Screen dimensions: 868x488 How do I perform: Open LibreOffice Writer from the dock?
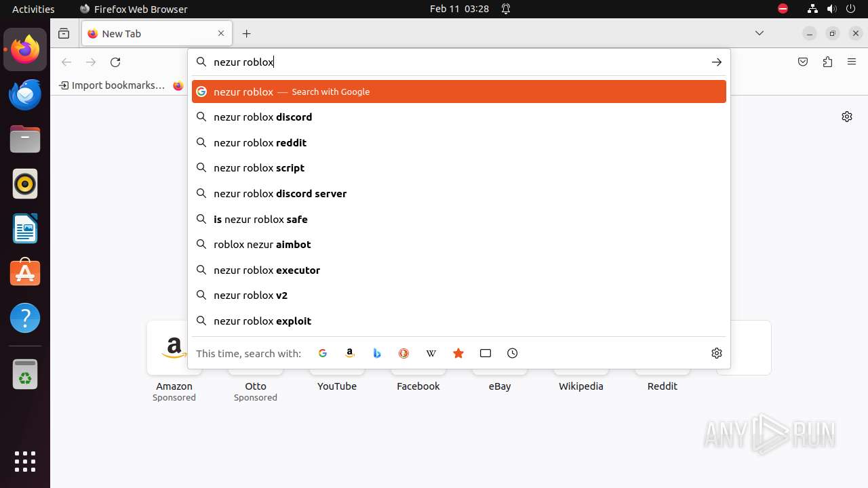click(x=25, y=228)
